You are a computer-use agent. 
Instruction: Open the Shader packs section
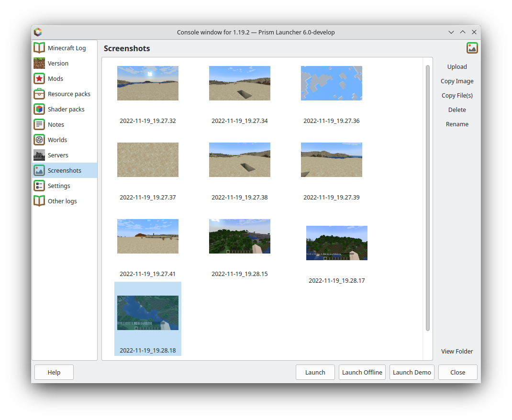(x=67, y=109)
